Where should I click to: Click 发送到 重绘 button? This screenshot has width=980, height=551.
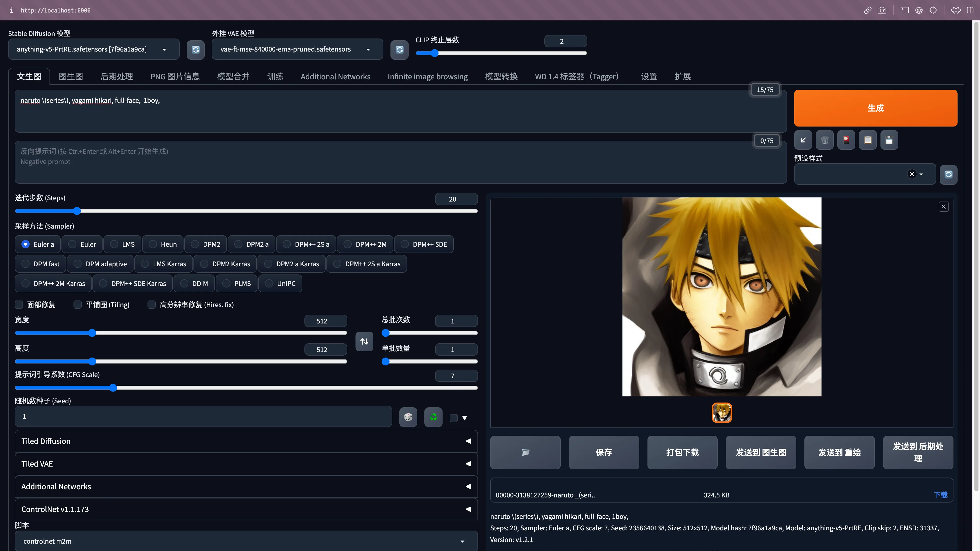[x=839, y=452]
